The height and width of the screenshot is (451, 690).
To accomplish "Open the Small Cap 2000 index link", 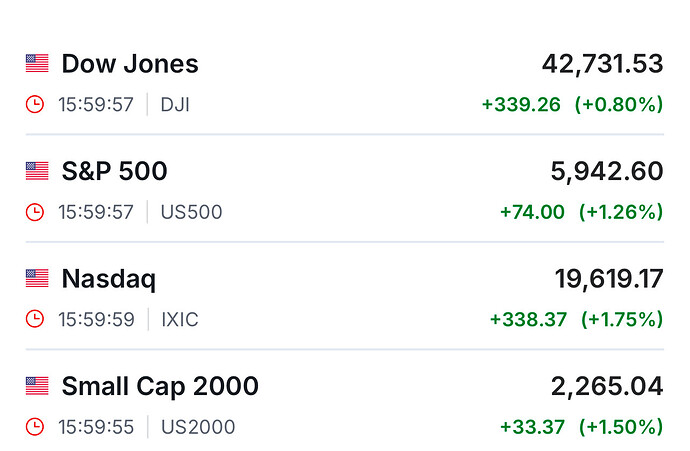I will (160, 385).
